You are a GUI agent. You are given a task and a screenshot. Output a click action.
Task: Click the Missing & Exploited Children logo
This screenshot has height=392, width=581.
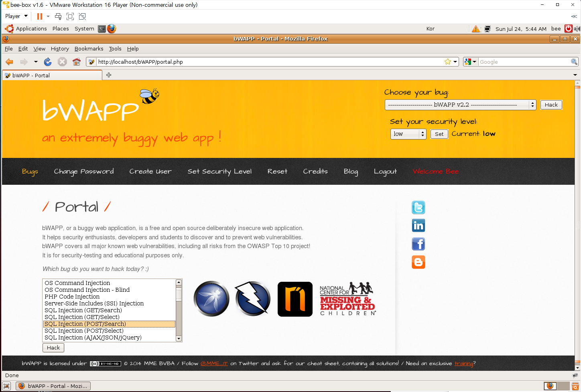coord(347,299)
